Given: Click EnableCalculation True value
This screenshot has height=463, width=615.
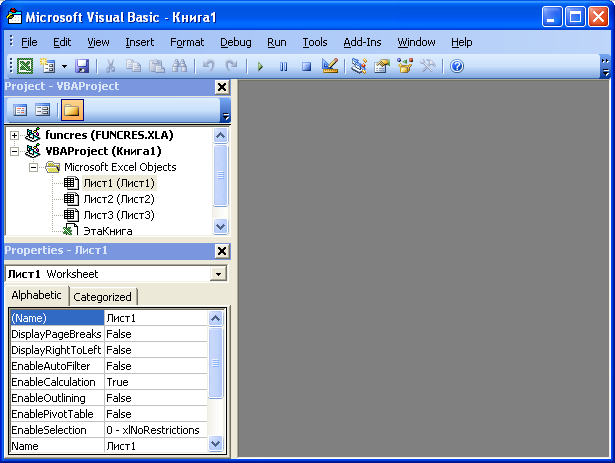Looking at the screenshot, I should coord(156,382).
